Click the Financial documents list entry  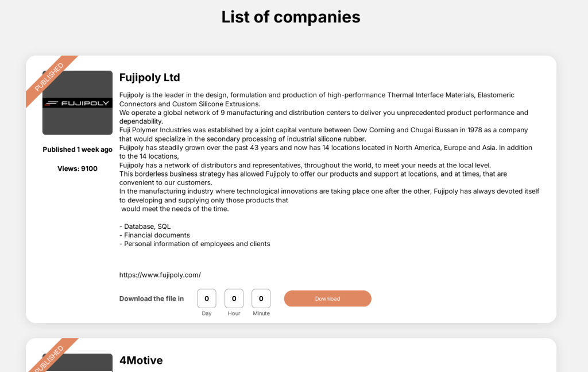click(x=154, y=235)
